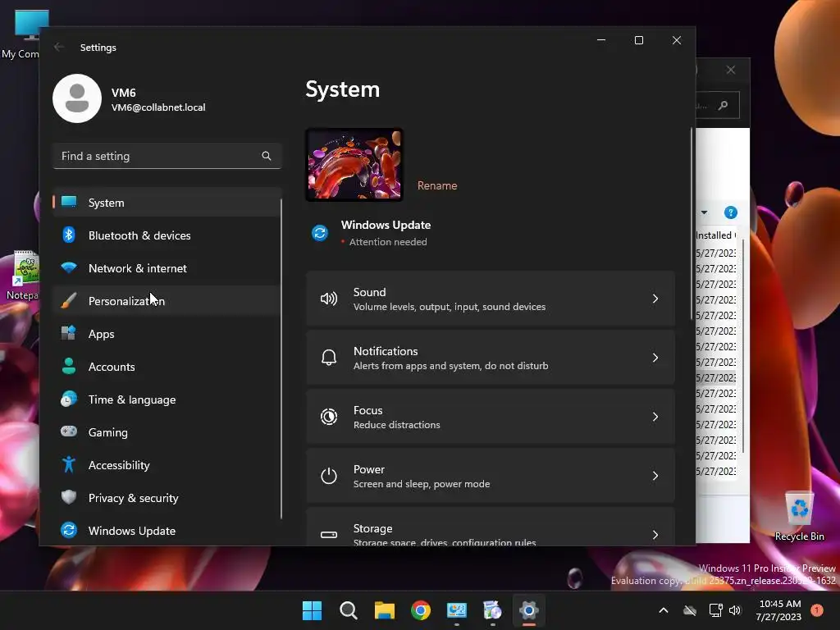Click the Bluetooth icon in the sidebar

pos(69,235)
